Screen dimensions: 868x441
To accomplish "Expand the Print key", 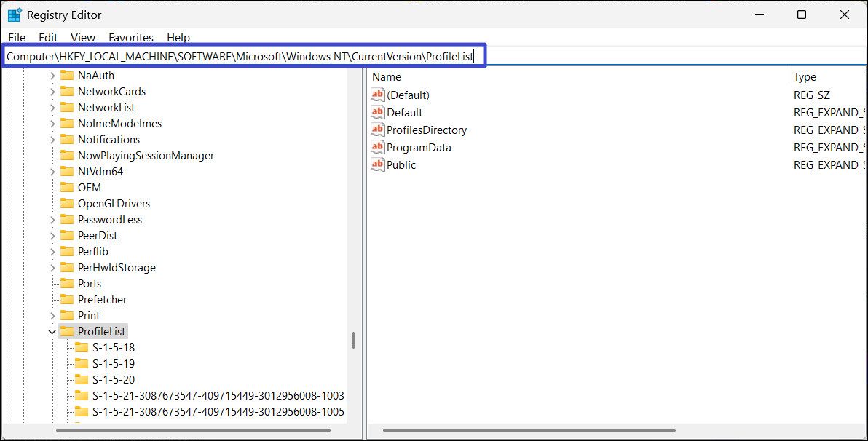I will pos(52,316).
